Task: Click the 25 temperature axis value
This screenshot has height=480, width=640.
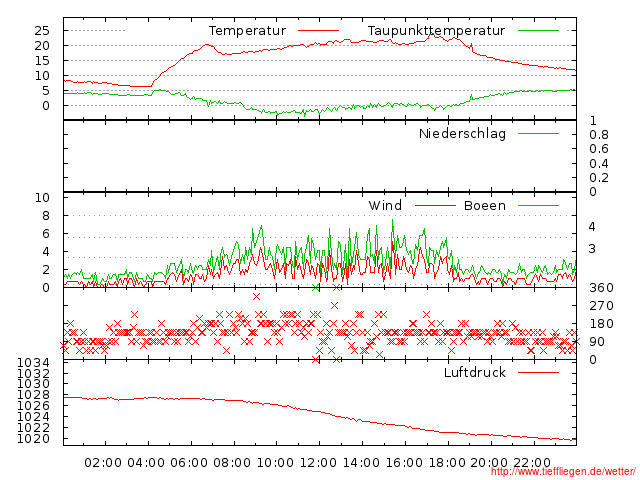Action: 42,31
